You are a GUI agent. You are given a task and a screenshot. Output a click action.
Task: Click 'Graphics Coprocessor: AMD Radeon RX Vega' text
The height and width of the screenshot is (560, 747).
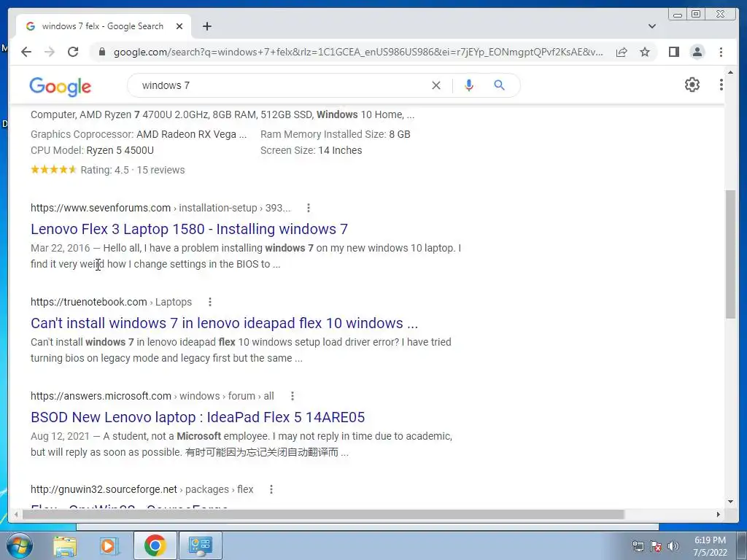coord(139,134)
